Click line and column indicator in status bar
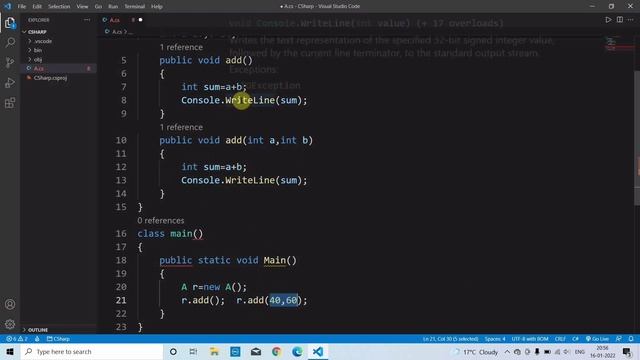The width and height of the screenshot is (640, 360). (451, 339)
